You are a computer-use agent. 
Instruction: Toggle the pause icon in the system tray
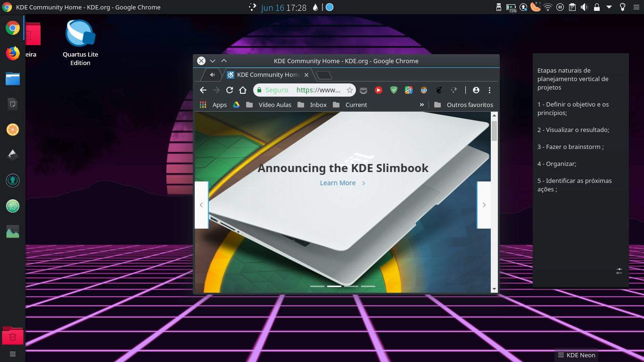(x=560, y=7)
